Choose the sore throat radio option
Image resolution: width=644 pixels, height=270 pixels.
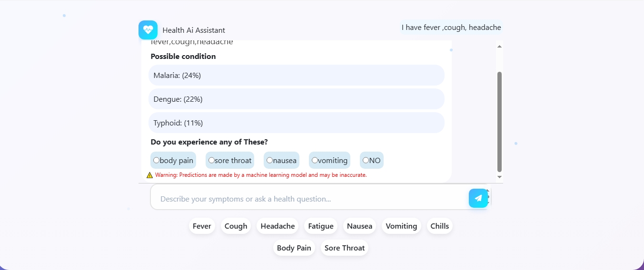[x=211, y=160]
